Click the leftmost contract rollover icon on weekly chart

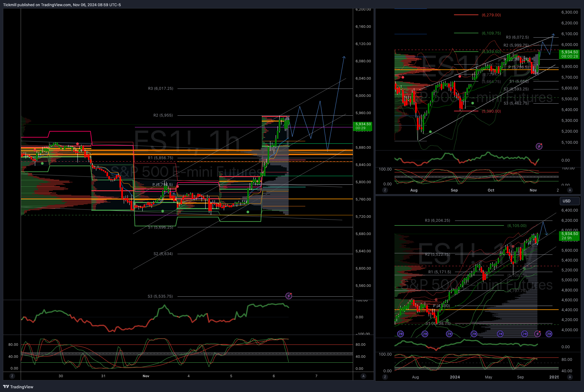pyautogui.click(x=400, y=334)
